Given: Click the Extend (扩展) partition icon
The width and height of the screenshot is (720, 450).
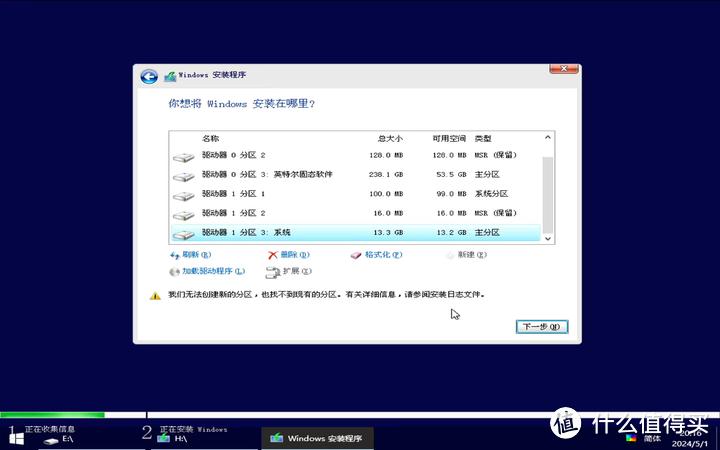Looking at the screenshot, I should 273,271.
